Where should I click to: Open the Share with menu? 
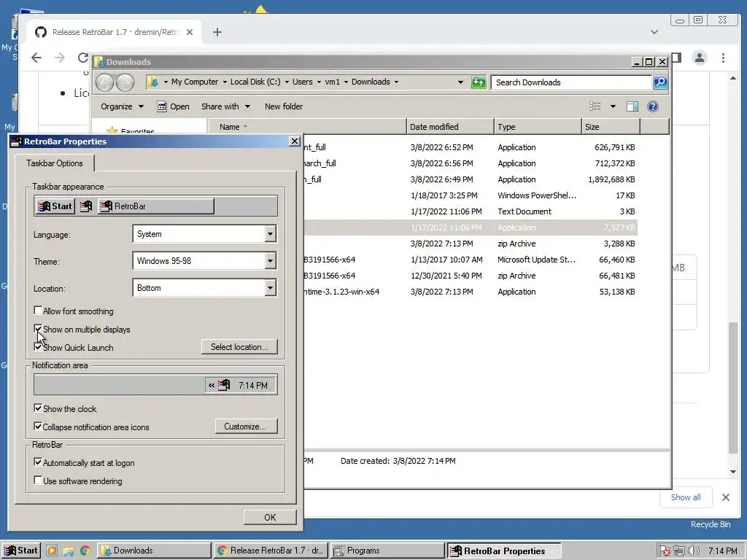(225, 106)
